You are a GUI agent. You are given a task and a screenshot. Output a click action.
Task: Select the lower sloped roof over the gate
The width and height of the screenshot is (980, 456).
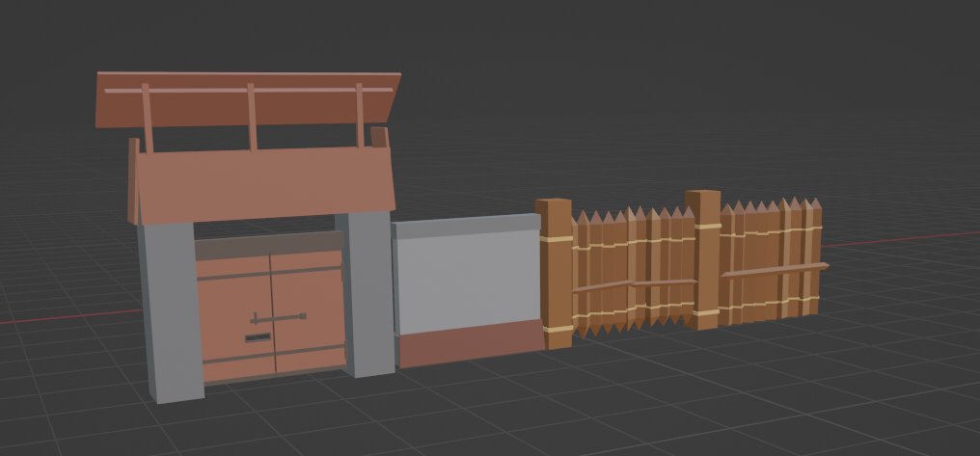click(267, 185)
